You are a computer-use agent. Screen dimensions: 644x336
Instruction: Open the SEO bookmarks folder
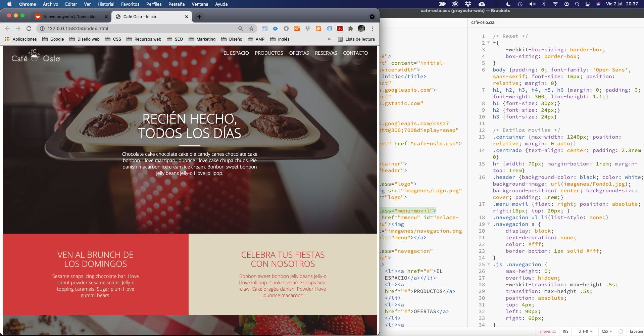pyautogui.click(x=175, y=39)
